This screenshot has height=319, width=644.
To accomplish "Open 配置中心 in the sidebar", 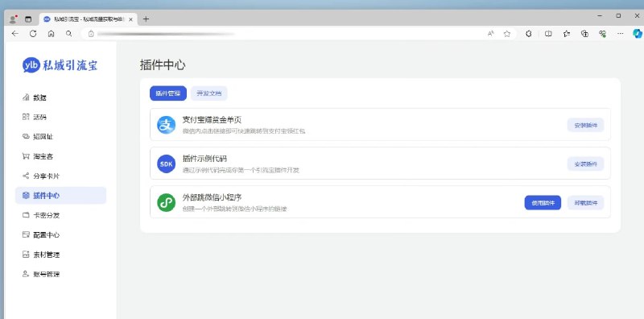I will [x=41, y=234].
